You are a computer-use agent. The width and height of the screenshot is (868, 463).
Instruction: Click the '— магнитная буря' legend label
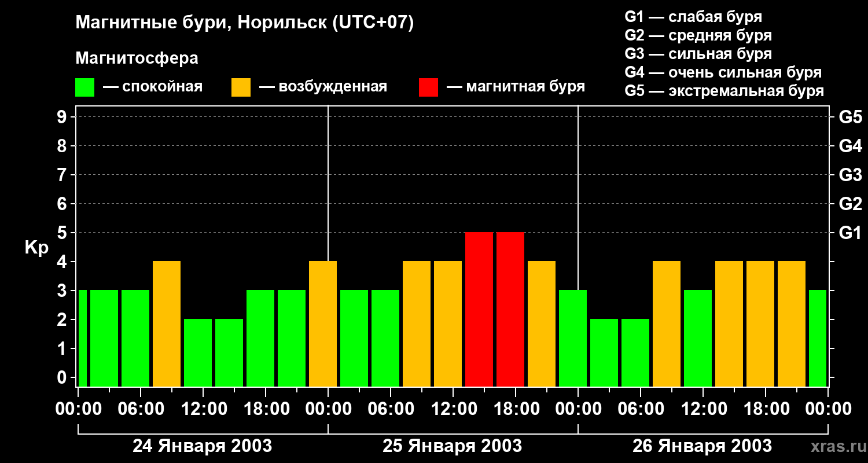(516, 87)
